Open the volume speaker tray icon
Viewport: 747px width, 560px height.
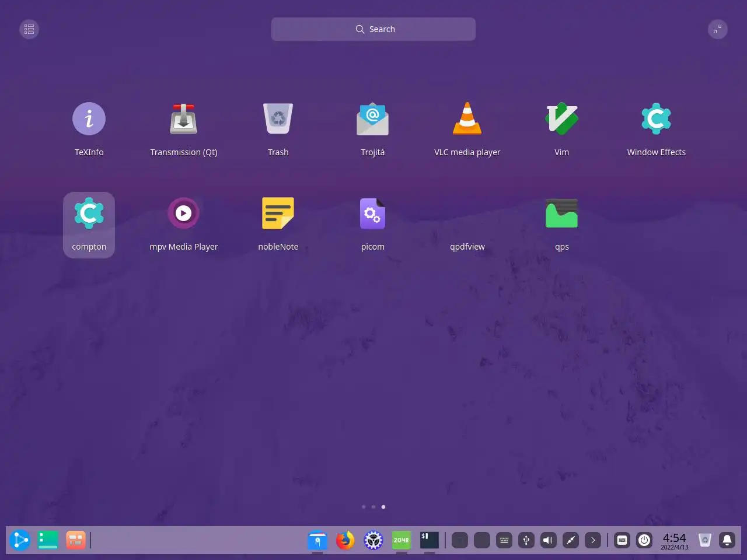click(549, 540)
